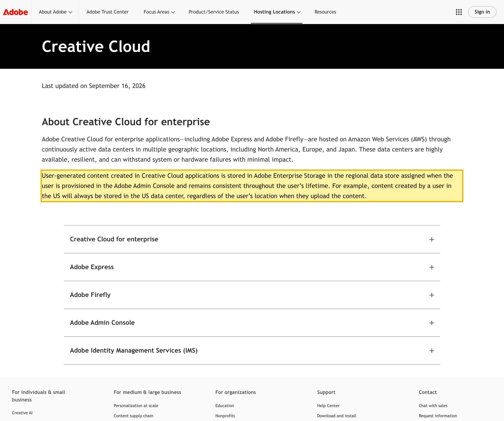Open the Education footer link

pos(224,406)
